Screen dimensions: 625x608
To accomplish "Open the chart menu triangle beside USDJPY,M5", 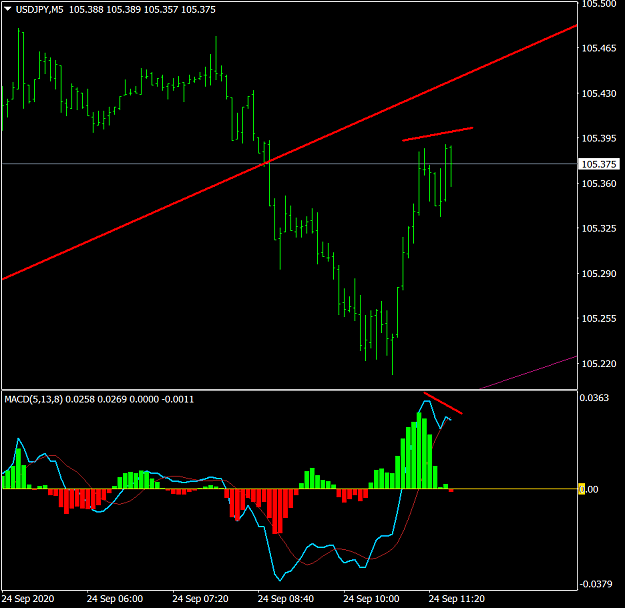I will pyautogui.click(x=8, y=9).
